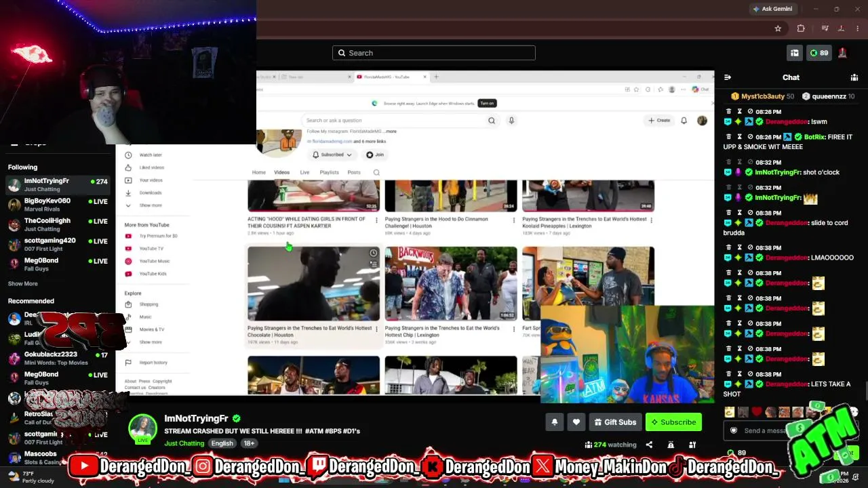Screen dimensions: 868x488
Task: Open options menu for Hottest Chocolate video
Action: click(376, 329)
